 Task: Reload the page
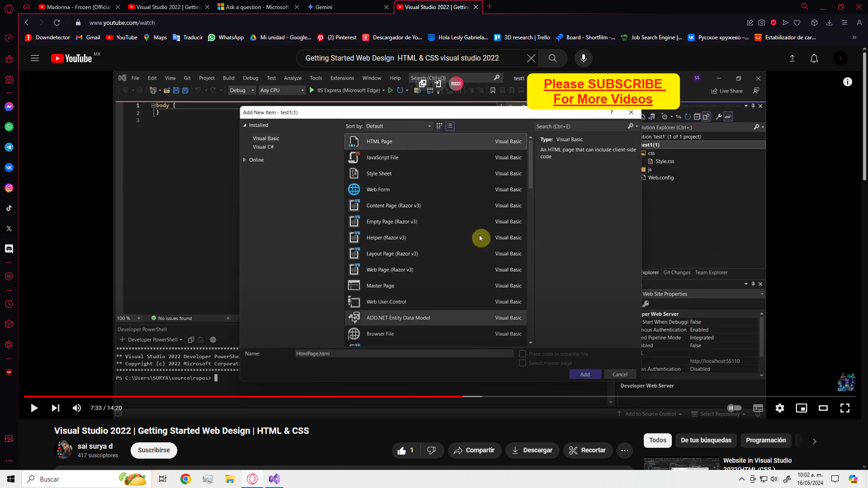(57, 23)
